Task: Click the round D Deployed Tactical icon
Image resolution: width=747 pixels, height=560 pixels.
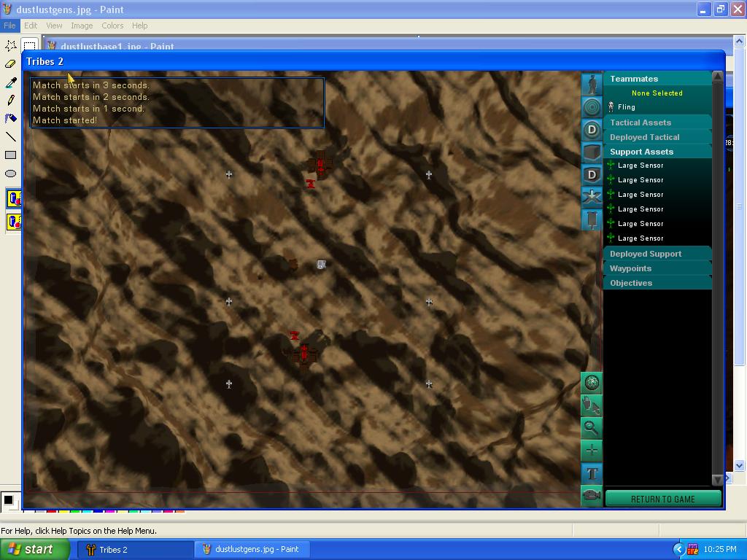Action: pyautogui.click(x=592, y=130)
